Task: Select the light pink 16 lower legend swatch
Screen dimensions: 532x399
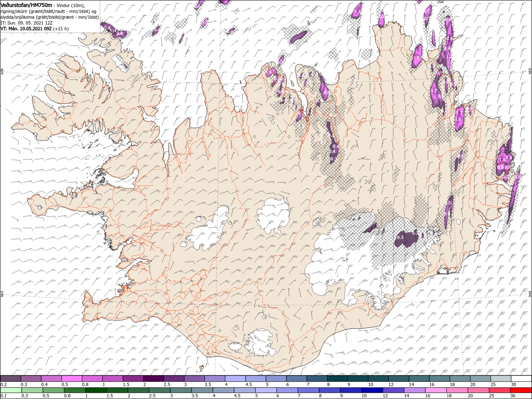Action: pyautogui.click(x=435, y=390)
